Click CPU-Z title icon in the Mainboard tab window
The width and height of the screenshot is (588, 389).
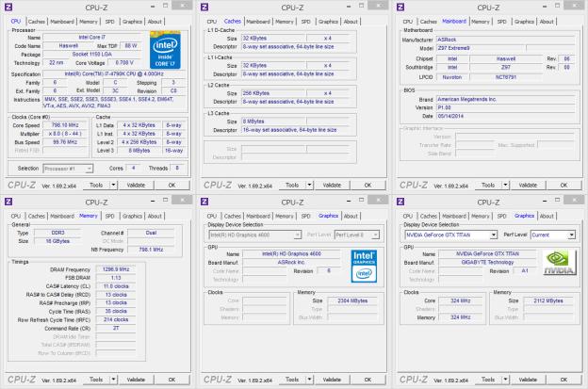click(x=400, y=7)
